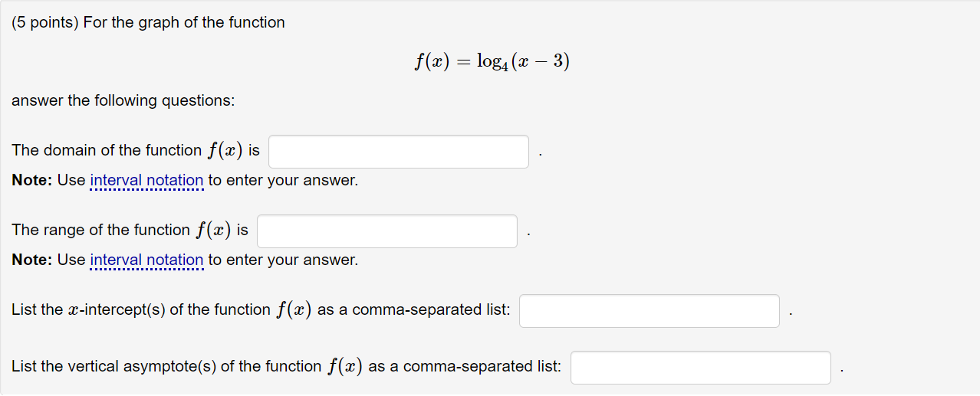
Task: Click the range answer input field
Action: tap(386, 231)
